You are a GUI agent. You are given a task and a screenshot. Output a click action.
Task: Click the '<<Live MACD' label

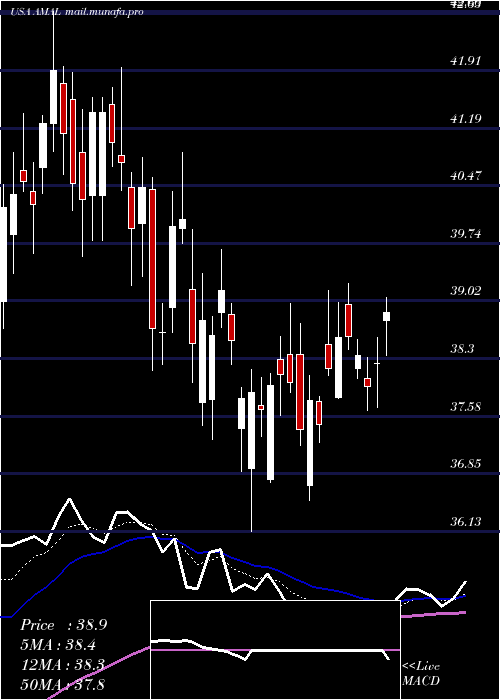click(x=421, y=674)
